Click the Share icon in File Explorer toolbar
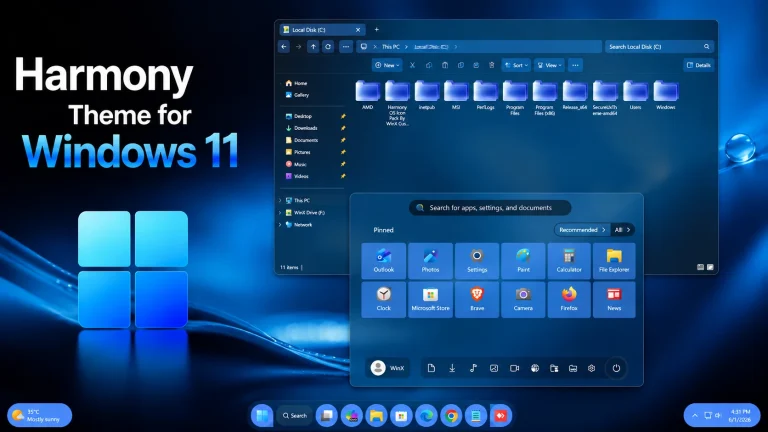 click(476, 65)
